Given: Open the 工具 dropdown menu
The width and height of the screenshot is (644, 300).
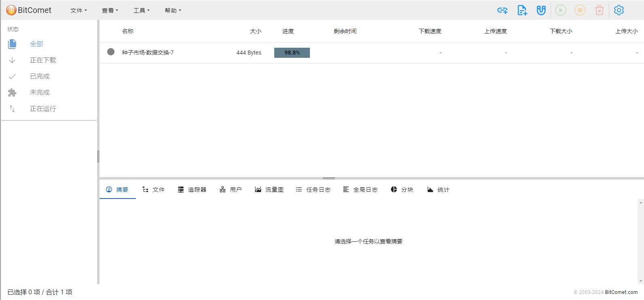Looking at the screenshot, I should [141, 11].
